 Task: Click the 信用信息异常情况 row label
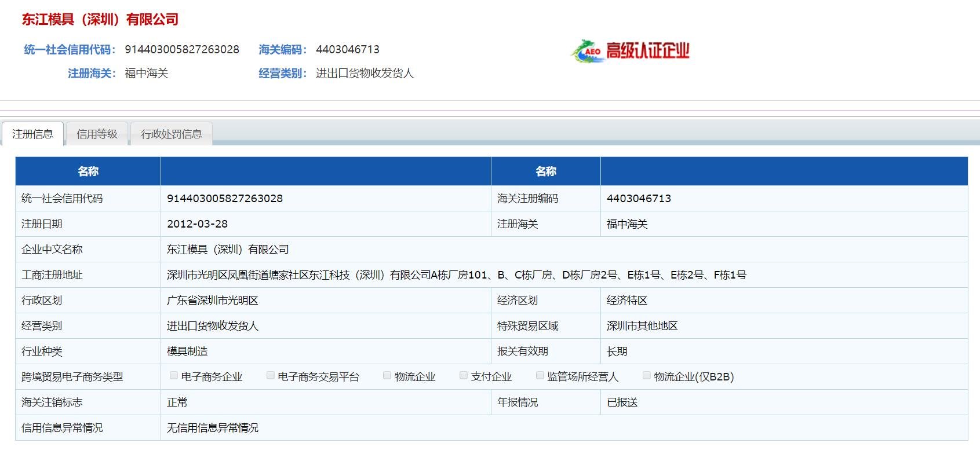(62, 427)
